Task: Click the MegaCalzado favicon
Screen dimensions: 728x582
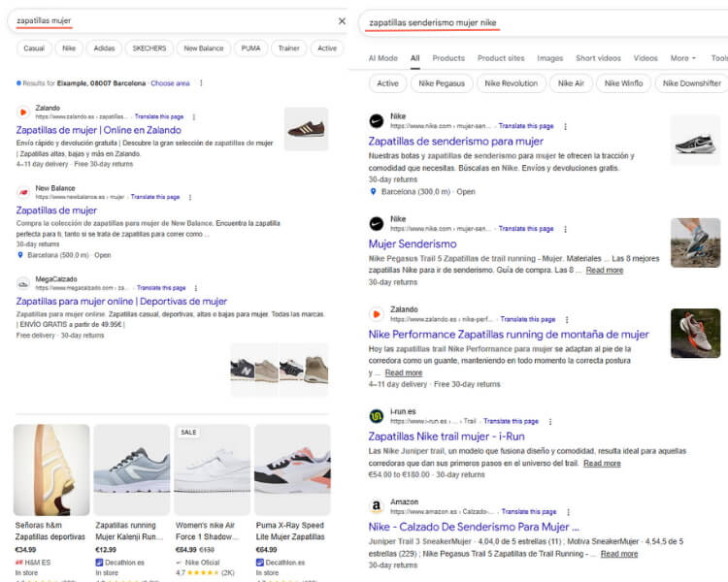Action: [x=22, y=283]
